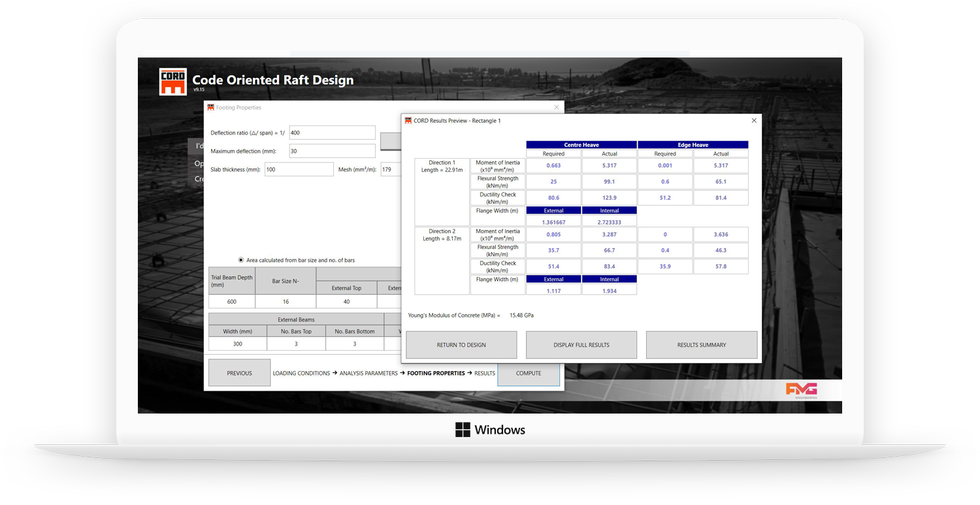This screenshot has width=980, height=505.
Task: Click the 'Centre Heave' column header
Action: (x=581, y=145)
